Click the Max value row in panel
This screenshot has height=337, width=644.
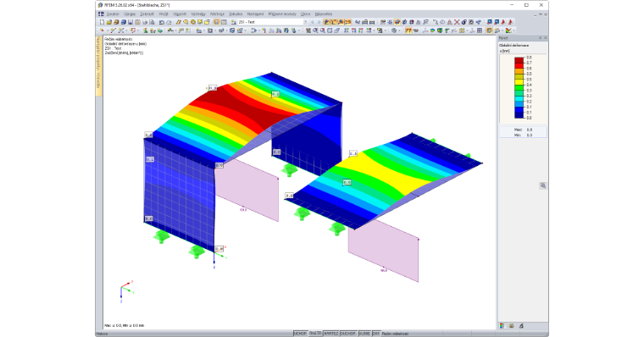523,130
